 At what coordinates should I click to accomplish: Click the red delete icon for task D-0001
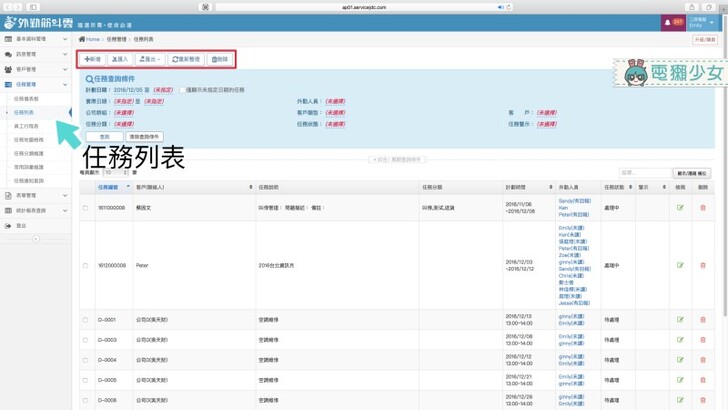tap(702, 320)
